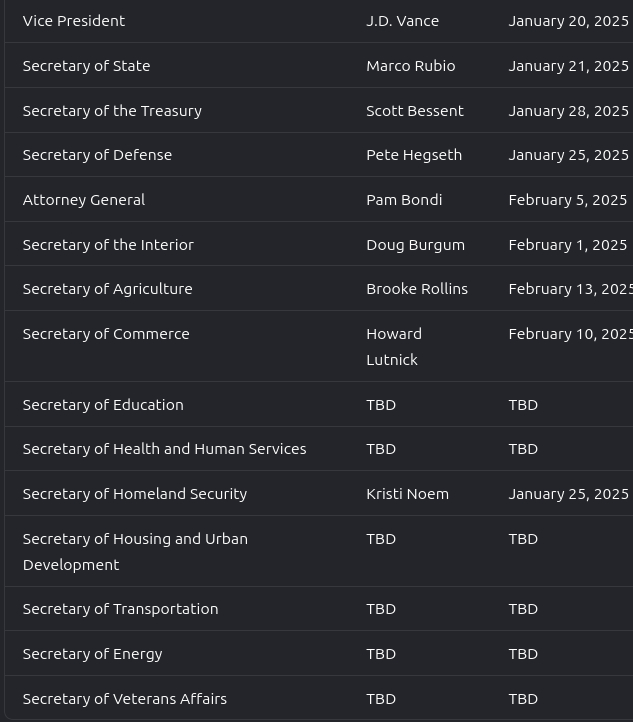The width and height of the screenshot is (633, 722).
Task: Select the Marco Rubio name cell
Action: click(x=410, y=66)
